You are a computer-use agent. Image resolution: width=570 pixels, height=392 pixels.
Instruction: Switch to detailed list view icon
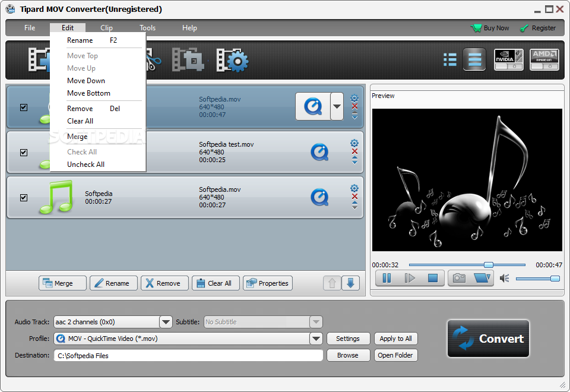[x=450, y=59]
